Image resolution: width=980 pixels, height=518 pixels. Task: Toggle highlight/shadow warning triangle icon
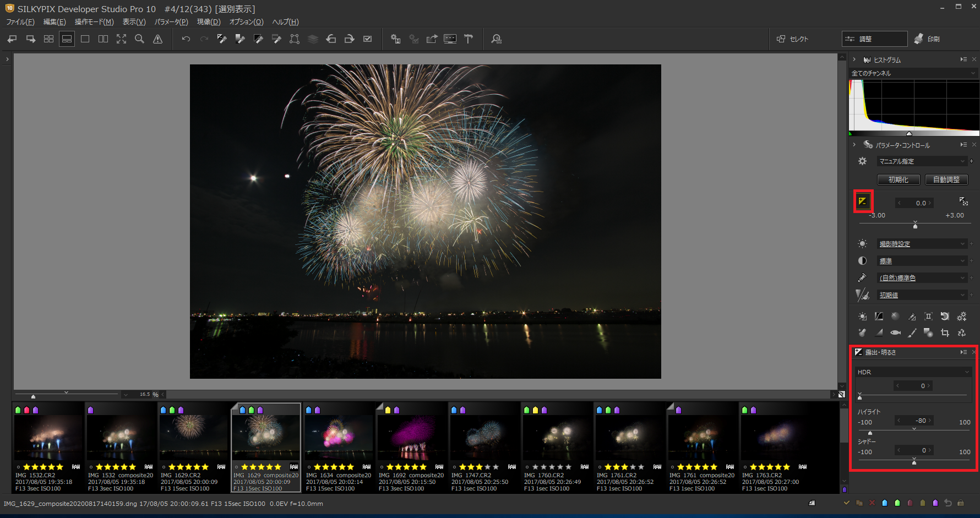[x=157, y=39]
